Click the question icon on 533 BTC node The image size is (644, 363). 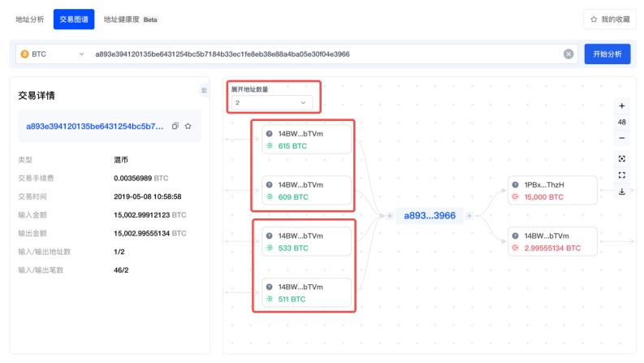(270, 236)
